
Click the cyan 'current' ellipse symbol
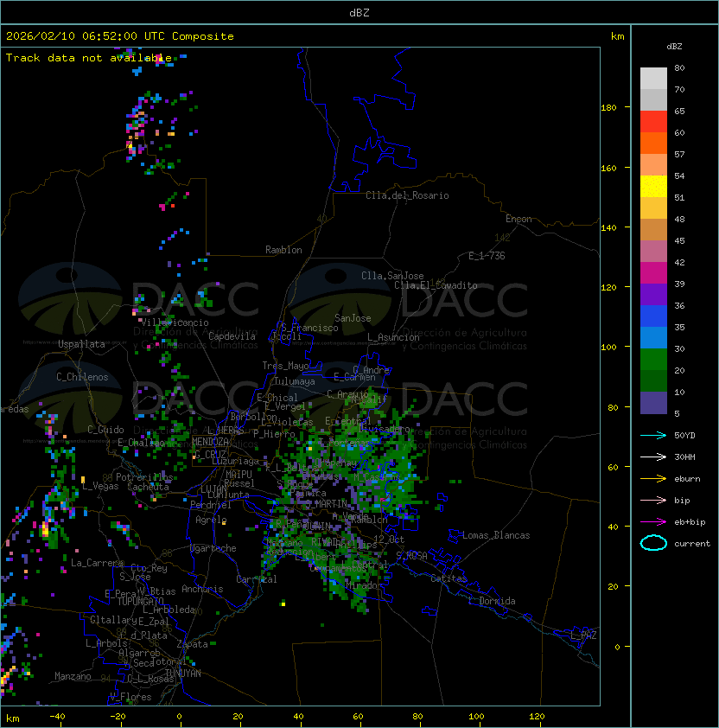click(653, 543)
